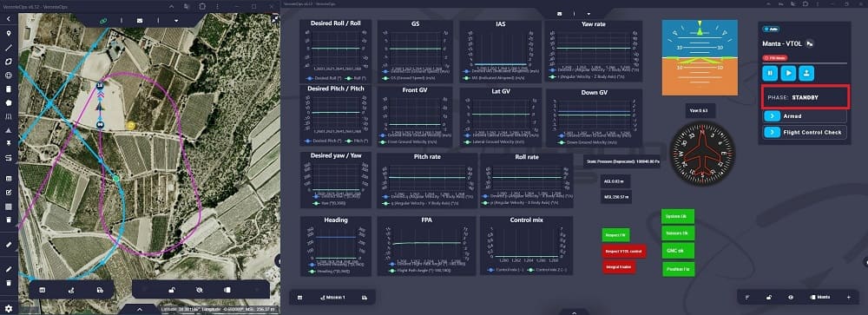Select the line drawing tool in sidebar
Screen dimensions: 868x315
pos(9,48)
